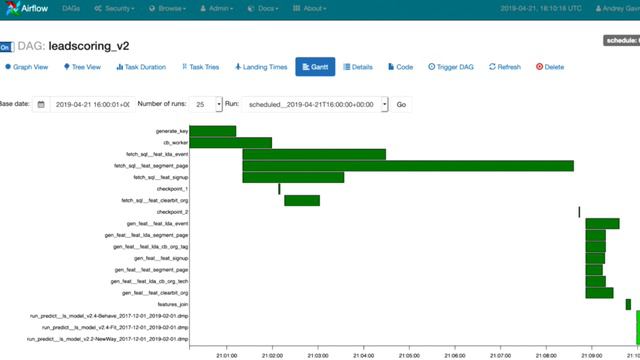This screenshot has height=360, width=640.
Task: Click the calendar icon beside Base date
Action: click(x=41, y=104)
